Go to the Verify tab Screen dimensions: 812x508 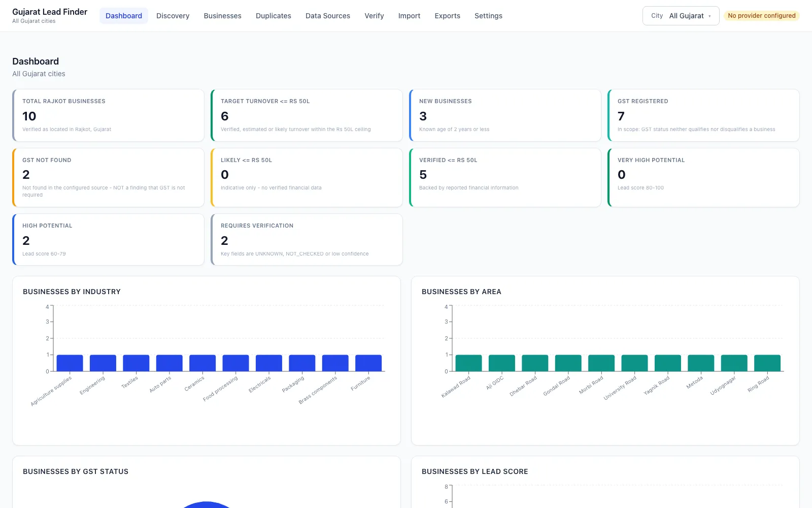pyautogui.click(x=374, y=16)
